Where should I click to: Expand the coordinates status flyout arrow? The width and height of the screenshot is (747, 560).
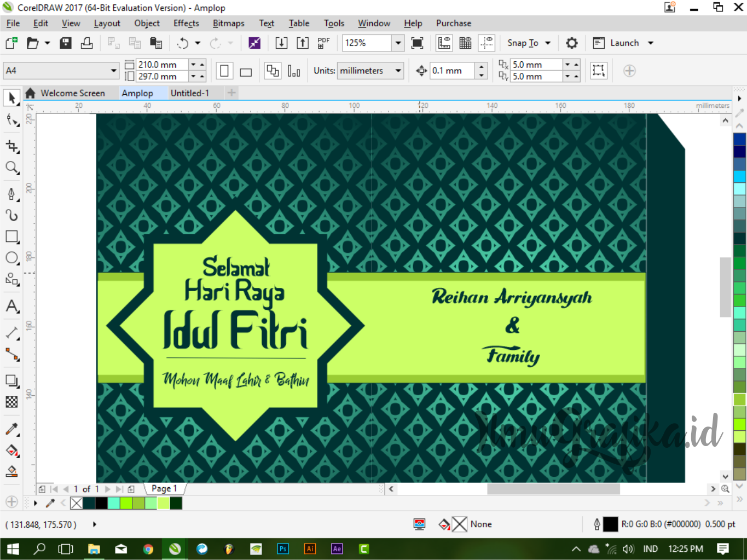[95, 524]
